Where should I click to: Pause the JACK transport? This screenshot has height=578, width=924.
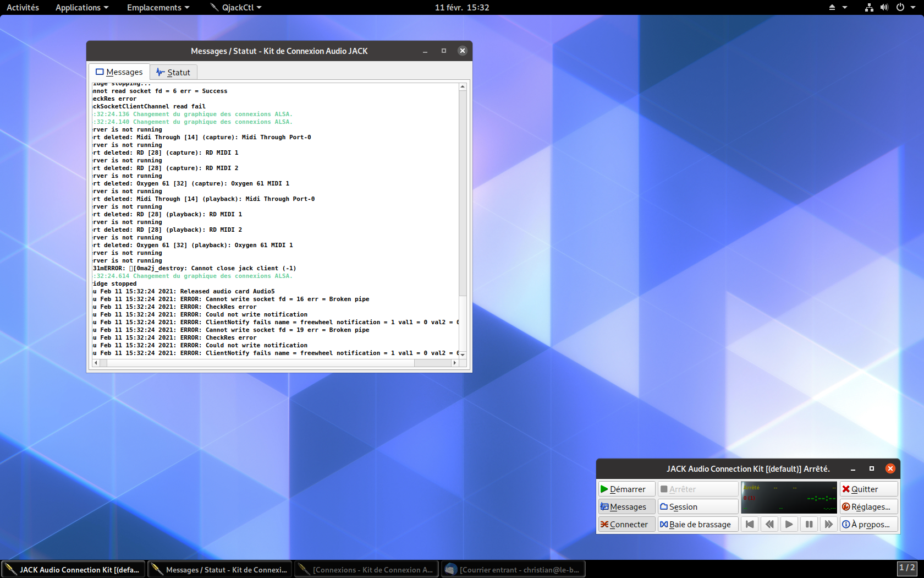point(809,525)
